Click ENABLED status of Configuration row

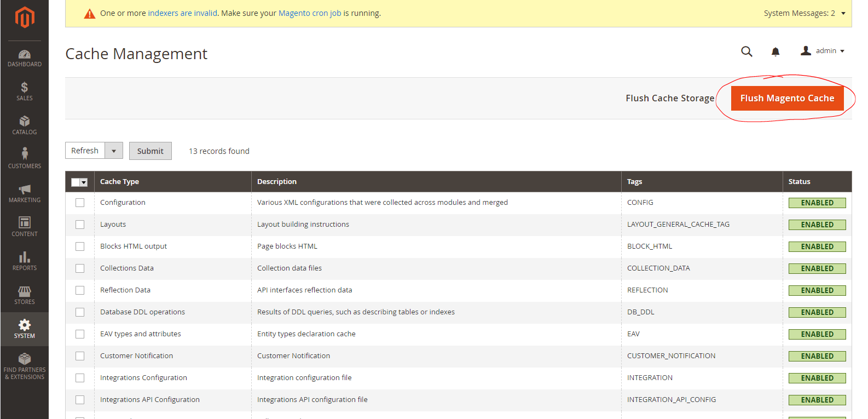817,203
